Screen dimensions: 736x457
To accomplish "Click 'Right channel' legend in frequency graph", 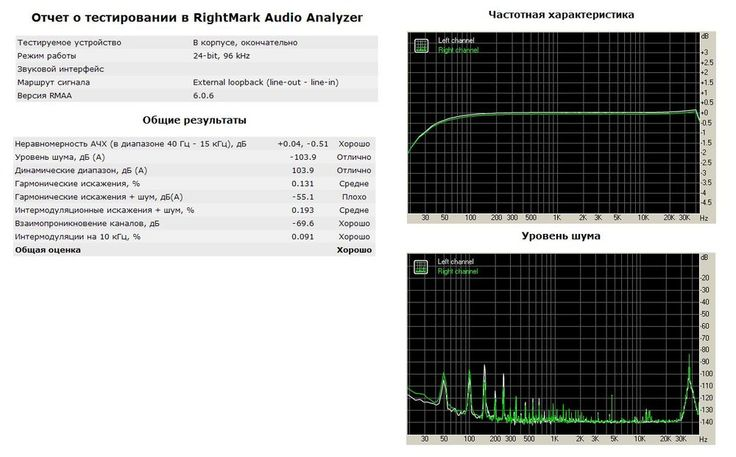I will (458, 50).
